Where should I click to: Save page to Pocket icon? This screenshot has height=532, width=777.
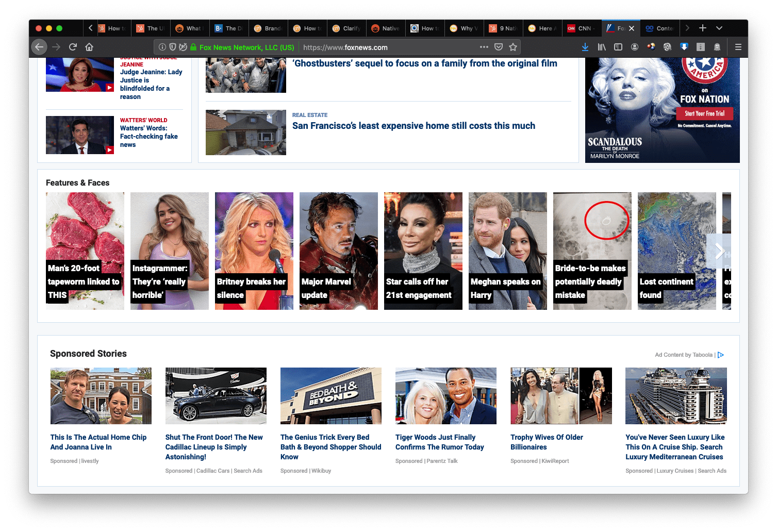click(499, 47)
